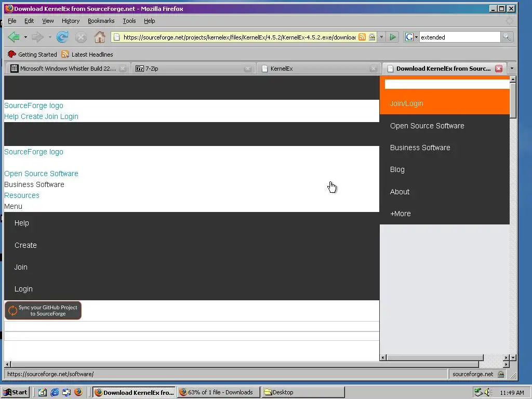Open the Home page icon

(99, 37)
